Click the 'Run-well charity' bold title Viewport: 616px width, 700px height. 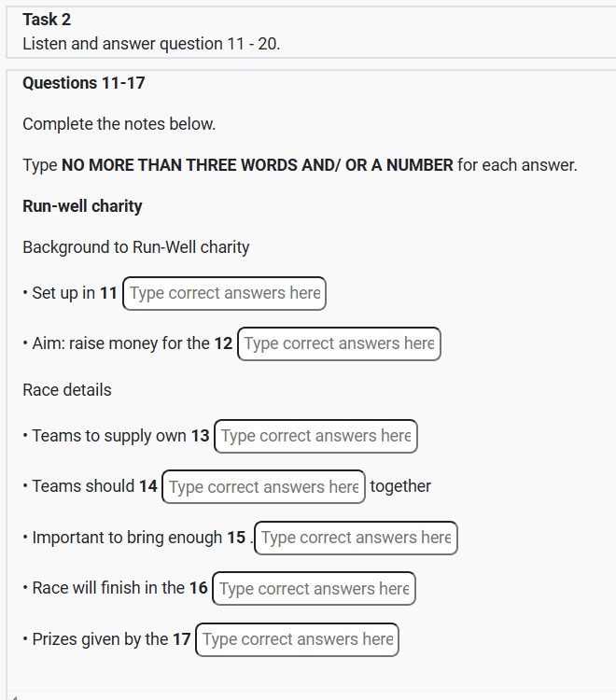[82, 206]
